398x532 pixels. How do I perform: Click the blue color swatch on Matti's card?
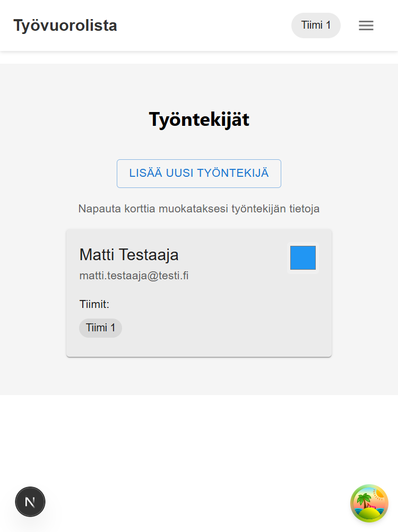click(x=302, y=258)
